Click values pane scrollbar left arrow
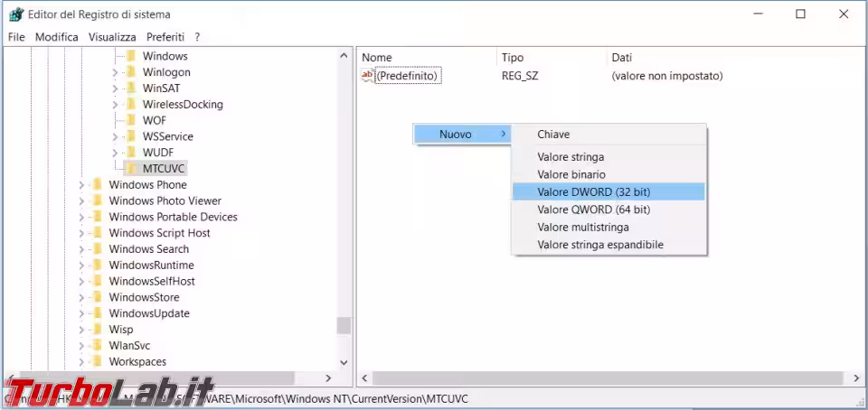 364,378
